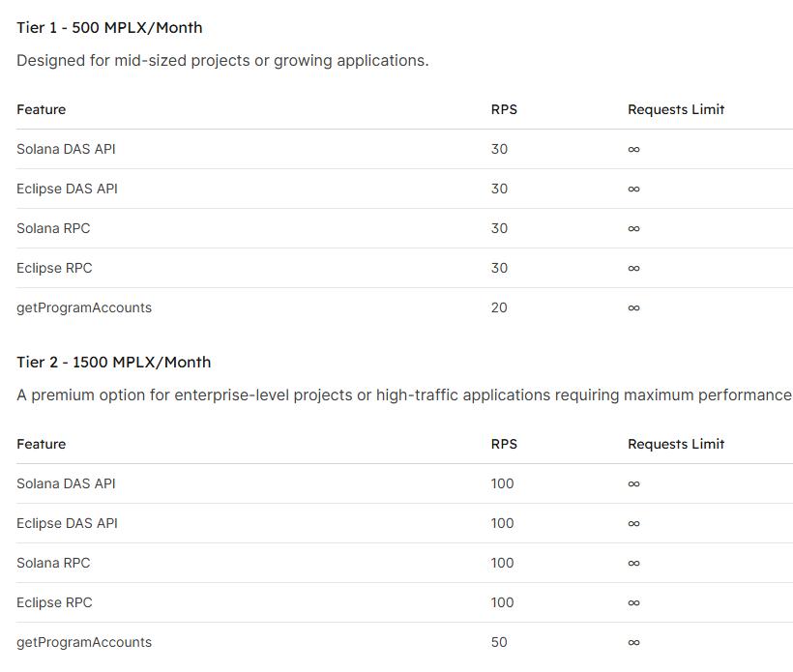Image resolution: width=793 pixels, height=672 pixels.
Task: Click infinity symbol for Tier 2 Eclipse RPC
Action: pyautogui.click(x=633, y=602)
